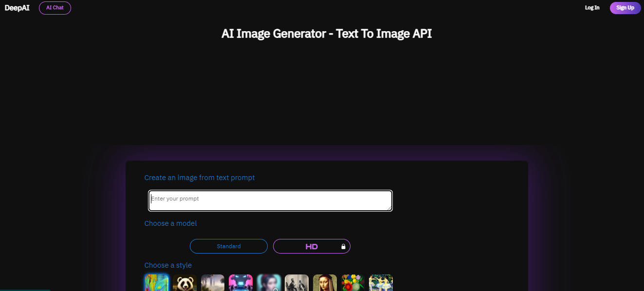Choose the black-and-white sketch style thumbnail
Image resolution: width=644 pixels, height=291 pixels.
coord(297,283)
